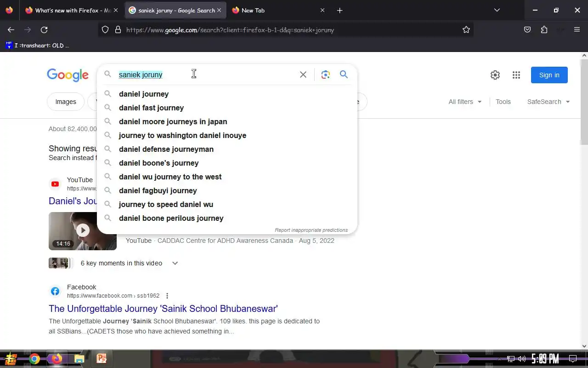
Task: Select daniel boone's journey suggestion
Action: (227, 163)
